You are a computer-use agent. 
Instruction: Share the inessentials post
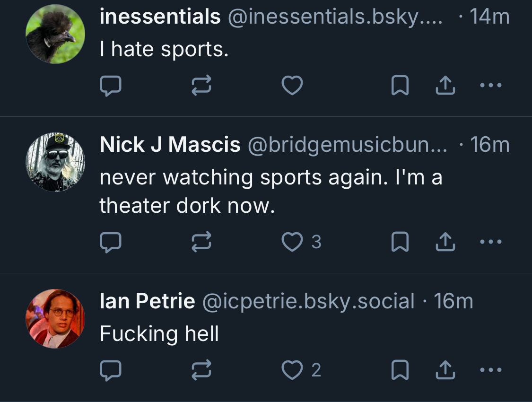point(445,86)
